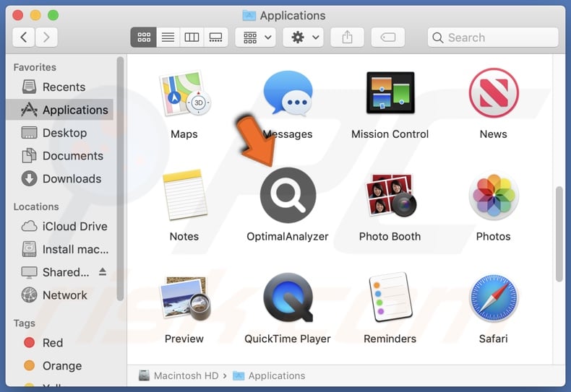Screen dimensions: 571x392
Task: Switch to column view
Action: pos(192,37)
